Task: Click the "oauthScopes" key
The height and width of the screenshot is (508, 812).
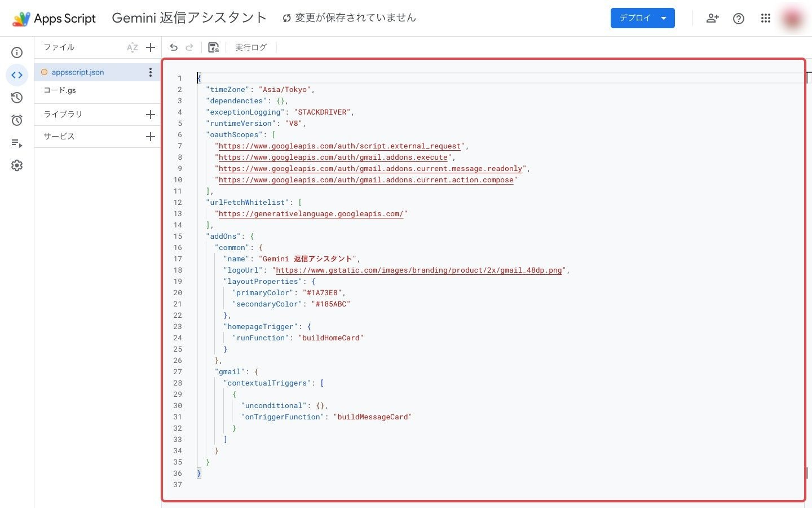Action: coord(234,135)
